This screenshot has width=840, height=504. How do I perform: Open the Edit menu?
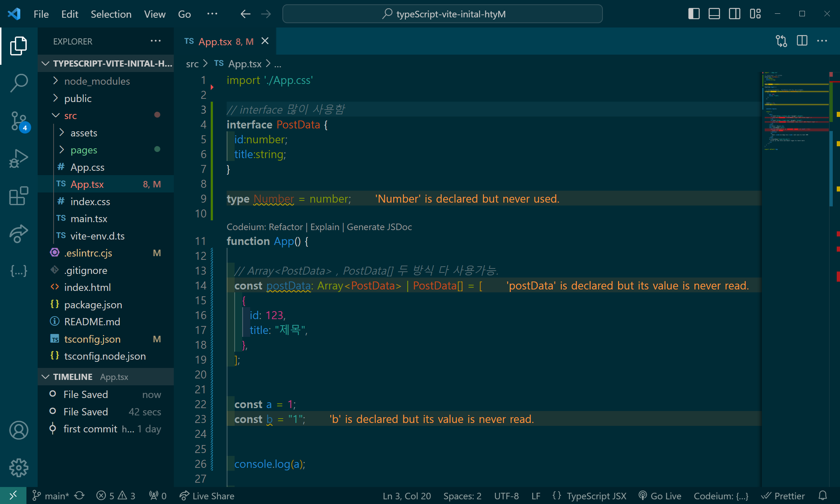(70, 14)
